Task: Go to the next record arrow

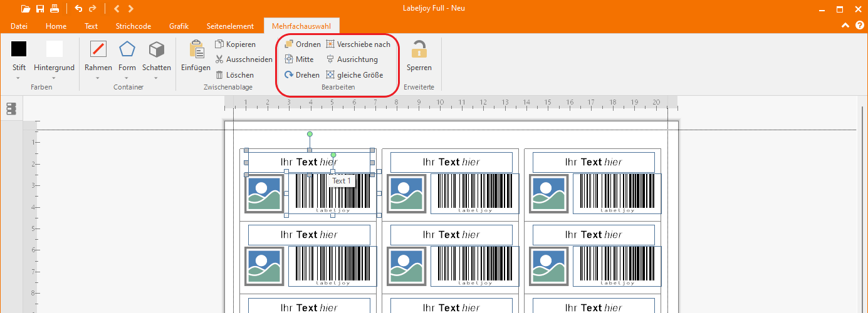Action: (x=130, y=9)
